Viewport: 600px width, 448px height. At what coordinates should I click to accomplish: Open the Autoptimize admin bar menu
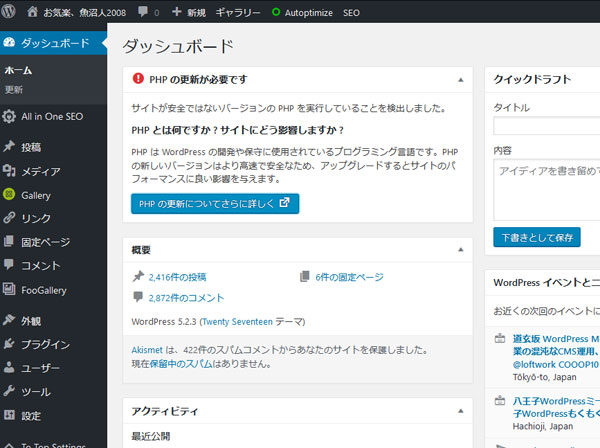(x=308, y=13)
